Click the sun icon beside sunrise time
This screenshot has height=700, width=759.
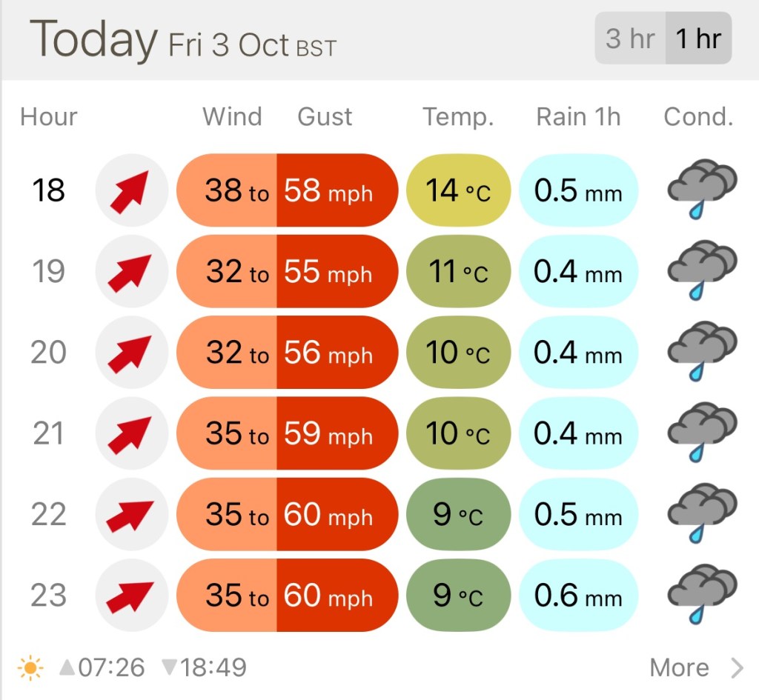coord(30,668)
